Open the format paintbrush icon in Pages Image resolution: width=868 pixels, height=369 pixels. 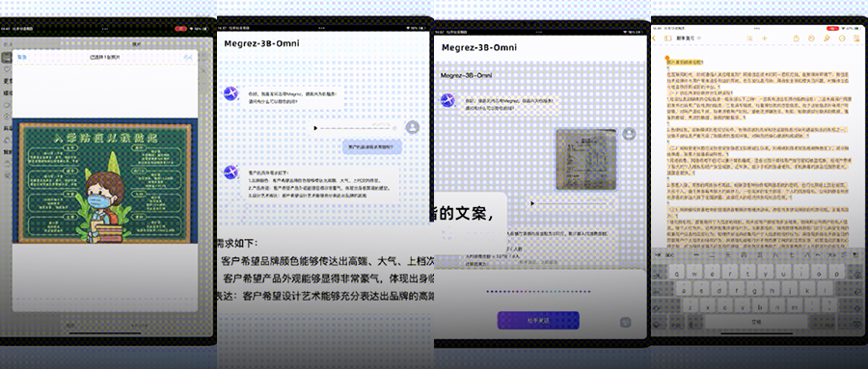[x=827, y=39]
